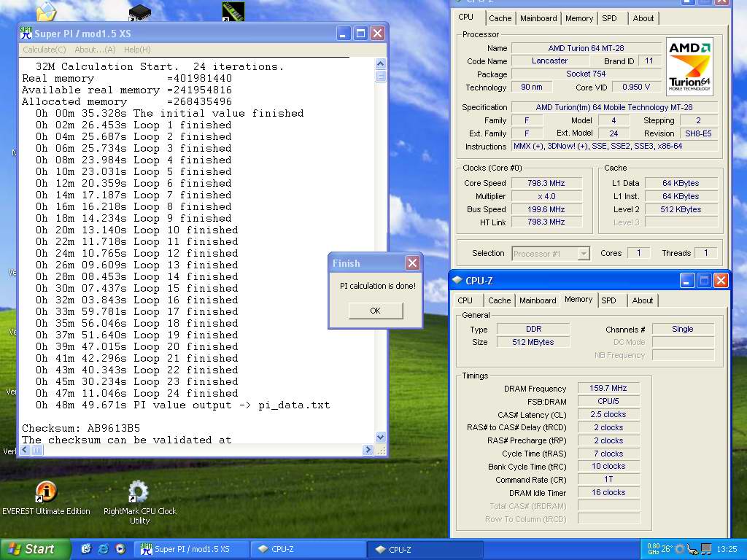747x560 pixels.
Task: Open the envelope desktop icon at top left
Action: 46,11
